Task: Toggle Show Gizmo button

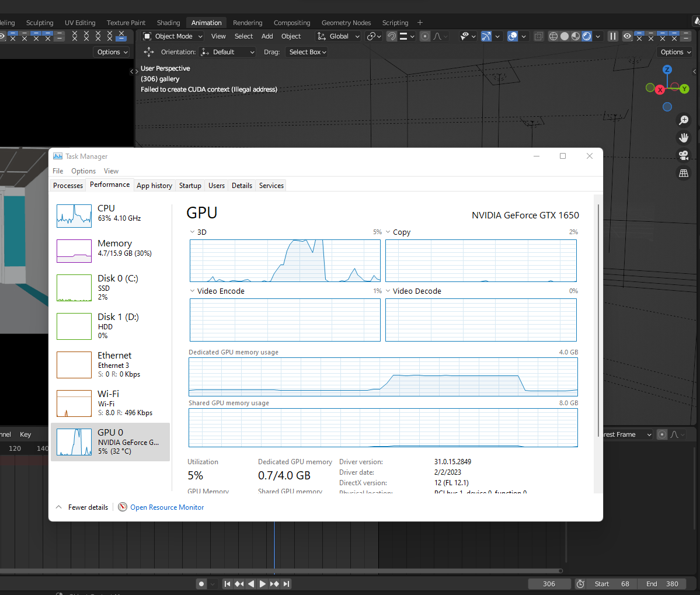Action: (486, 36)
